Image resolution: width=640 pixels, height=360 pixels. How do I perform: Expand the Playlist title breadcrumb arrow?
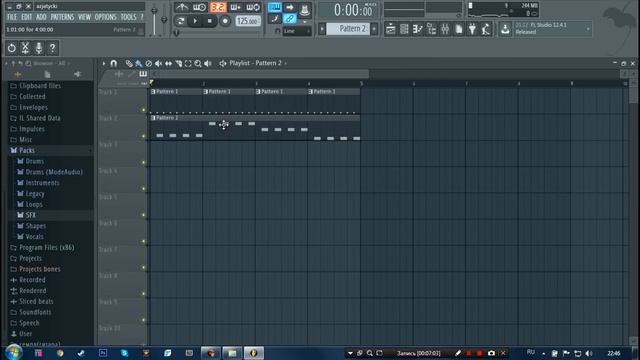[x=285, y=63]
